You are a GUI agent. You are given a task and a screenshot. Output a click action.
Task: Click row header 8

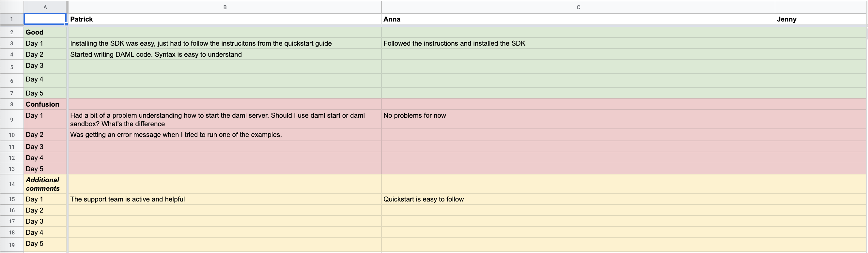[x=12, y=104]
